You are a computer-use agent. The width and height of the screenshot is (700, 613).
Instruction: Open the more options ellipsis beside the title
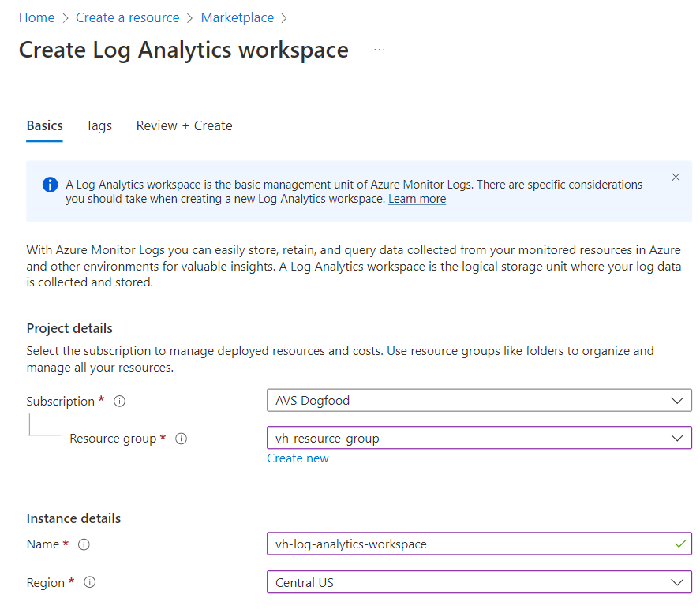pos(380,50)
